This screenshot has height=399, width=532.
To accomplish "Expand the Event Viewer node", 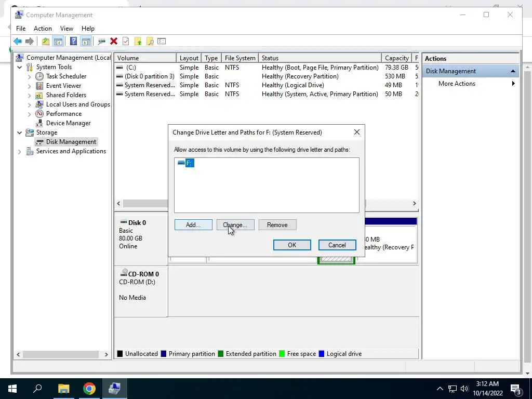I will click(30, 86).
